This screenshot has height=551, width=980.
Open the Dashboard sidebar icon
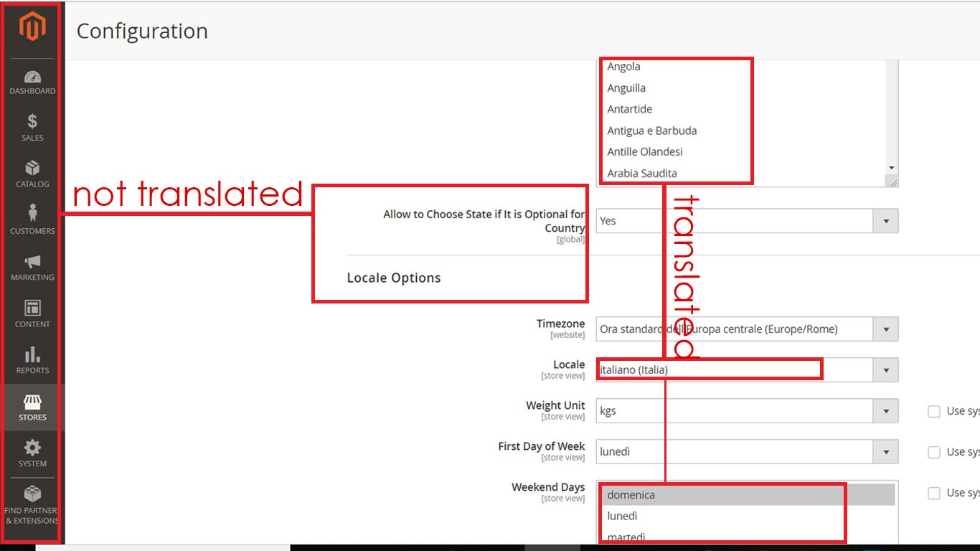(x=32, y=77)
